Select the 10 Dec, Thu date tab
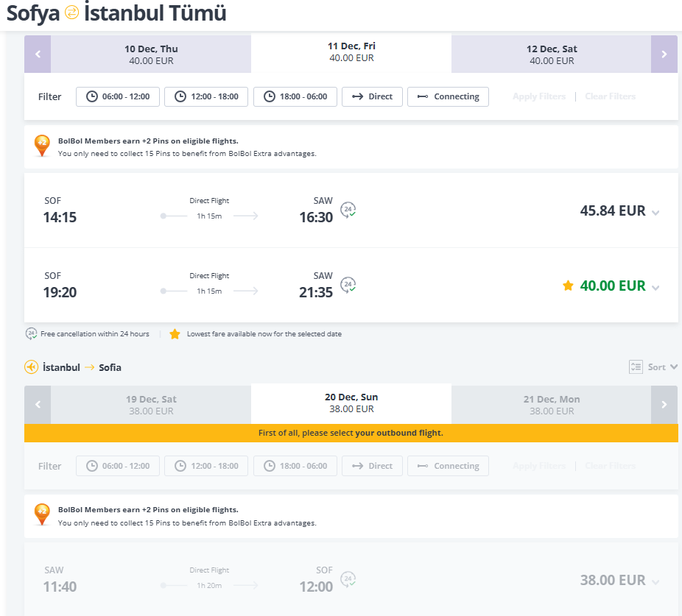 (x=151, y=54)
